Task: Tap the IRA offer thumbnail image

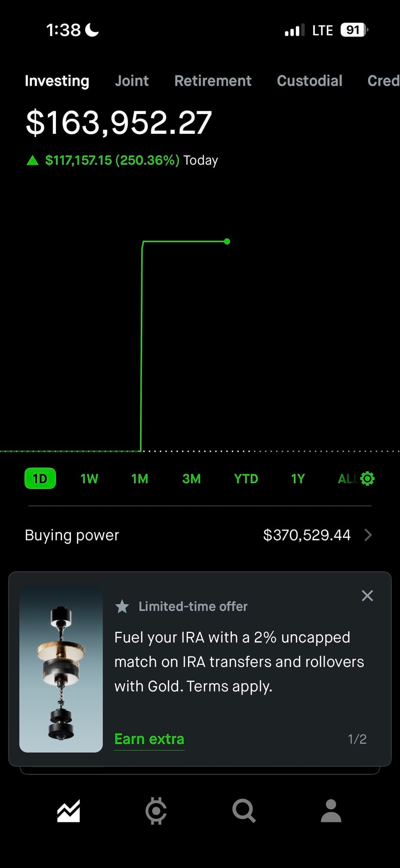Action: click(61, 669)
